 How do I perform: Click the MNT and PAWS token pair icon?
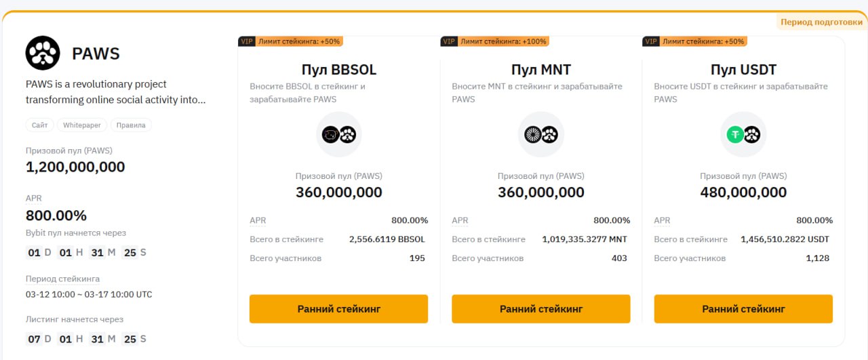pos(541,134)
